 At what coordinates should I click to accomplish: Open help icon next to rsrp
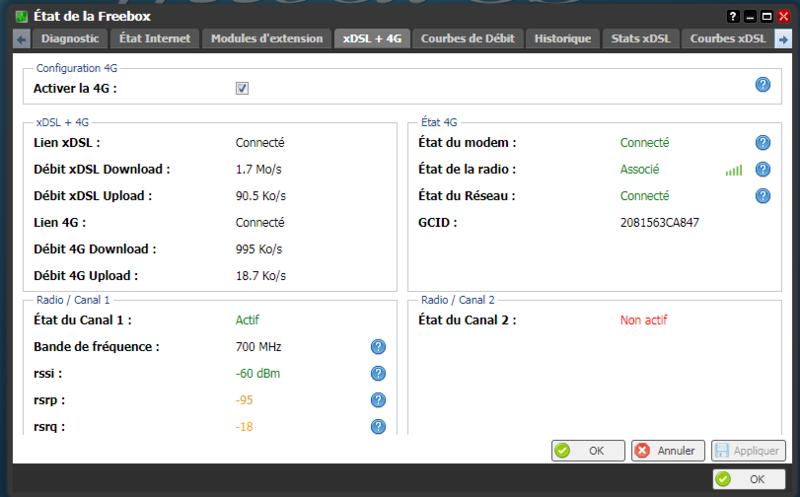pyautogui.click(x=378, y=400)
